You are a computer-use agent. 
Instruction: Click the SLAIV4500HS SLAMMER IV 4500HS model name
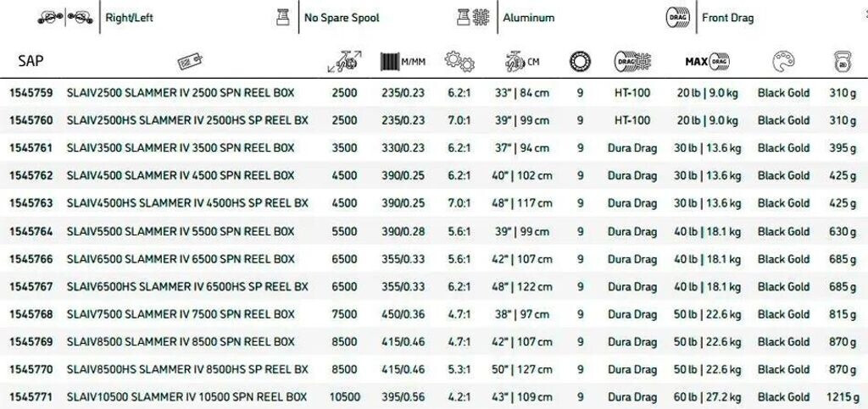tap(186, 204)
